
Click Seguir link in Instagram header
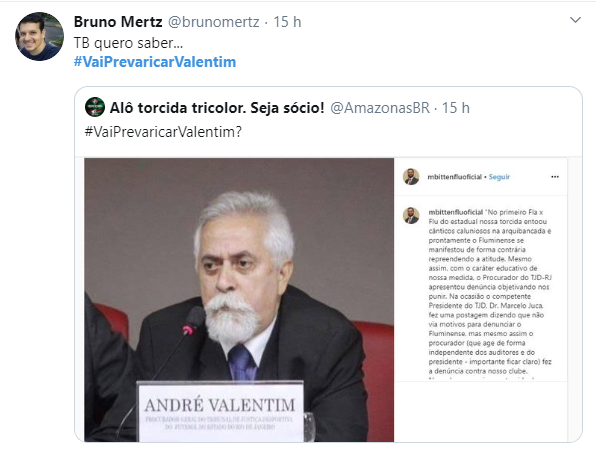click(499, 177)
